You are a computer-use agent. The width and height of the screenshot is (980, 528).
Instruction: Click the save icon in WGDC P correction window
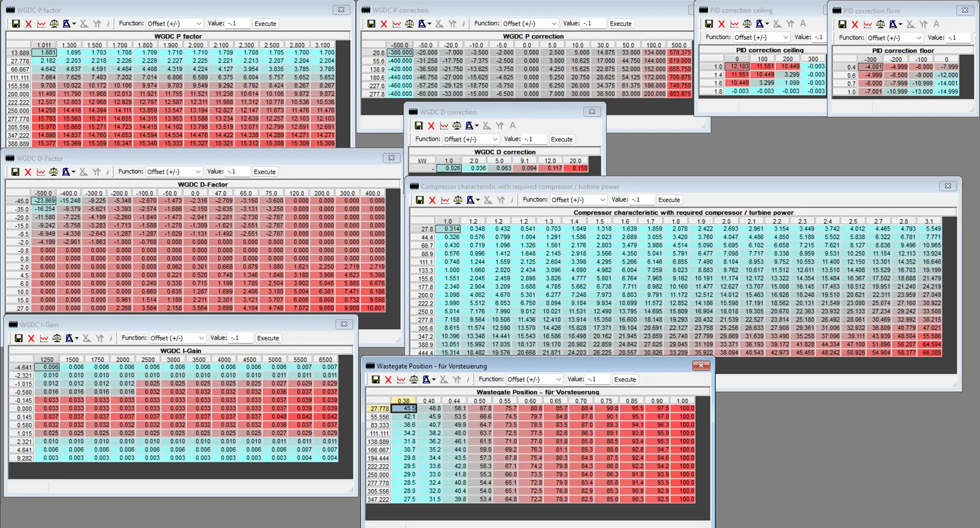pyautogui.click(x=371, y=24)
